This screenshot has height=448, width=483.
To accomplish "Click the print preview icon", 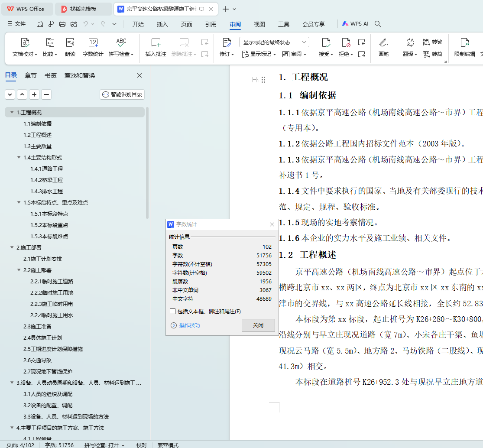I will coord(74,24).
